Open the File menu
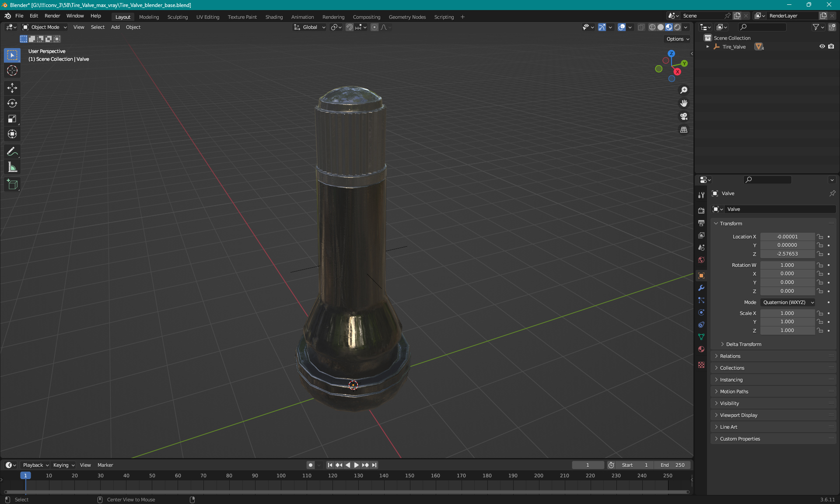Screen dimensions: 840x504 [x=19, y=16]
